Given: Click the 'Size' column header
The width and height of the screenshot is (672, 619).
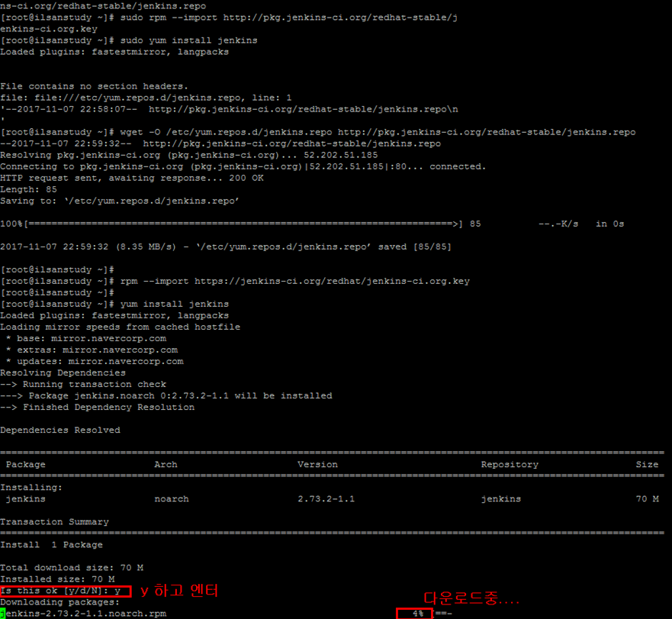Looking at the screenshot, I should [647, 465].
